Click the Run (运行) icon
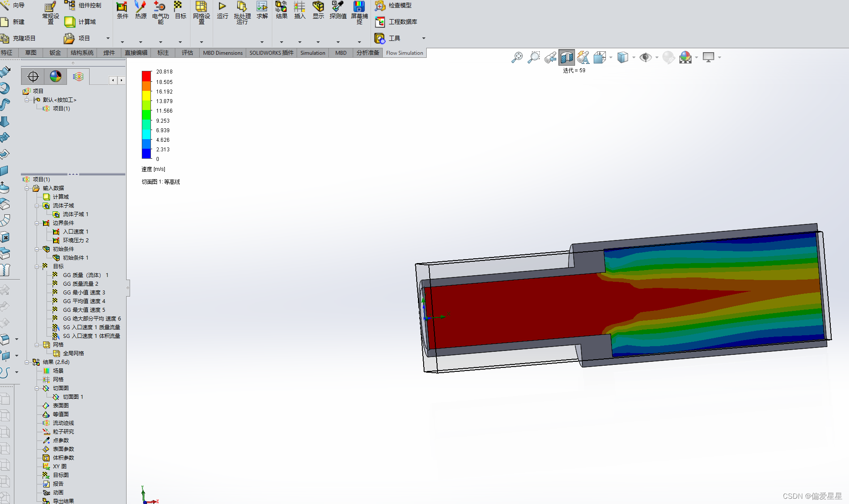 (x=222, y=7)
